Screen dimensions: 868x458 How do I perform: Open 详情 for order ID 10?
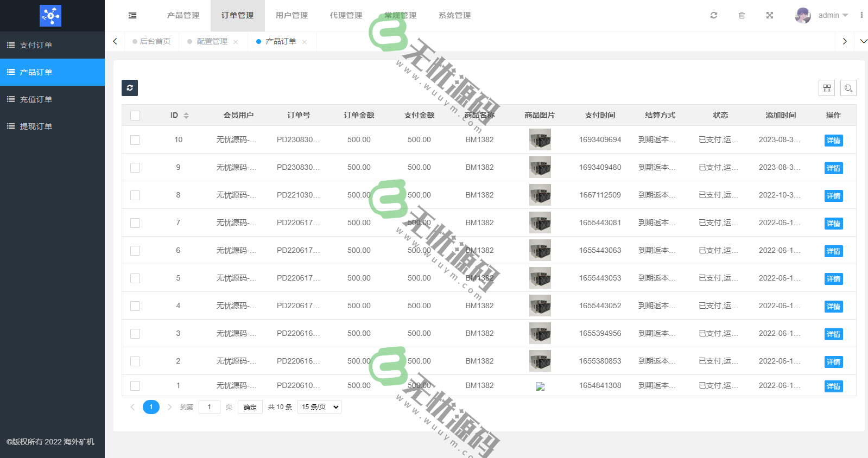(x=834, y=141)
